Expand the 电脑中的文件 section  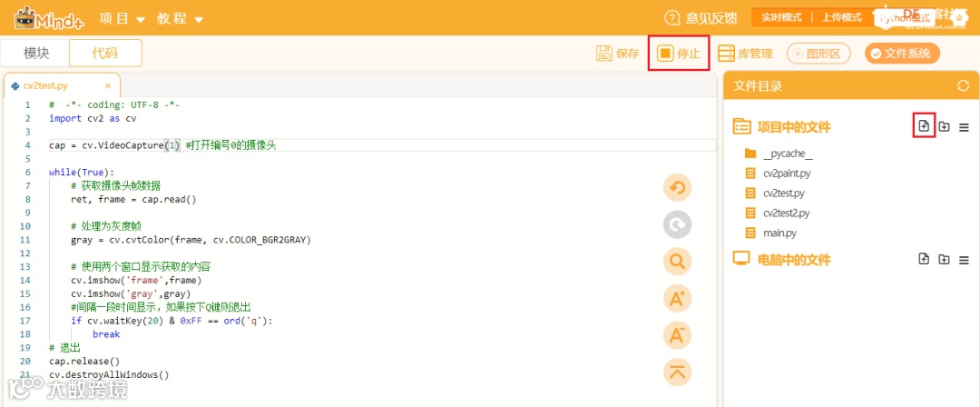point(782,259)
